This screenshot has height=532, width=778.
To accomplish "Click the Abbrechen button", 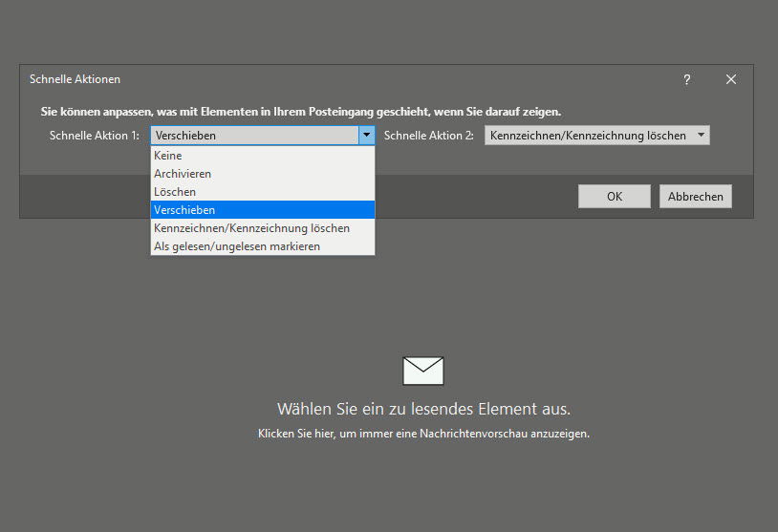I will [x=695, y=197].
